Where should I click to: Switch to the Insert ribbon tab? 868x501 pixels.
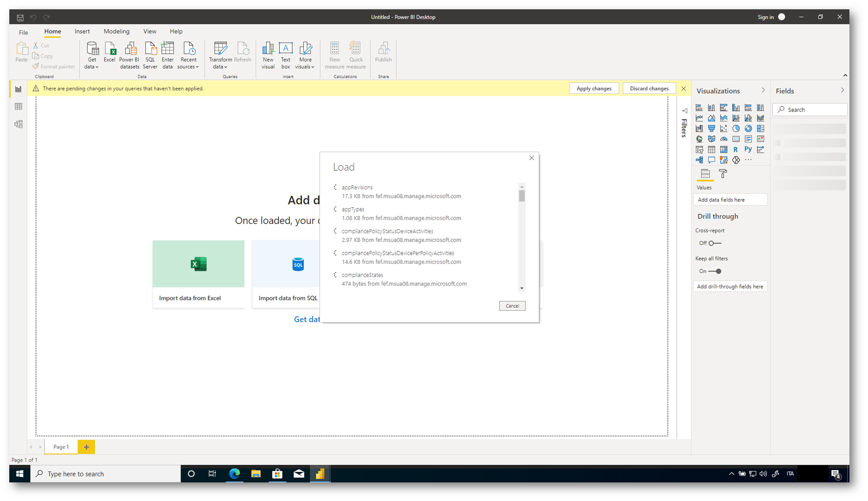pos(82,31)
